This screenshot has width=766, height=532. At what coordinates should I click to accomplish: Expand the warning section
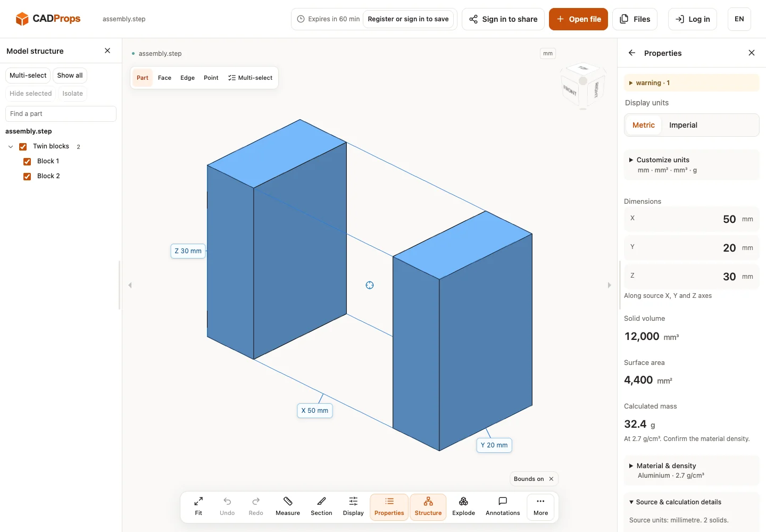coord(692,83)
